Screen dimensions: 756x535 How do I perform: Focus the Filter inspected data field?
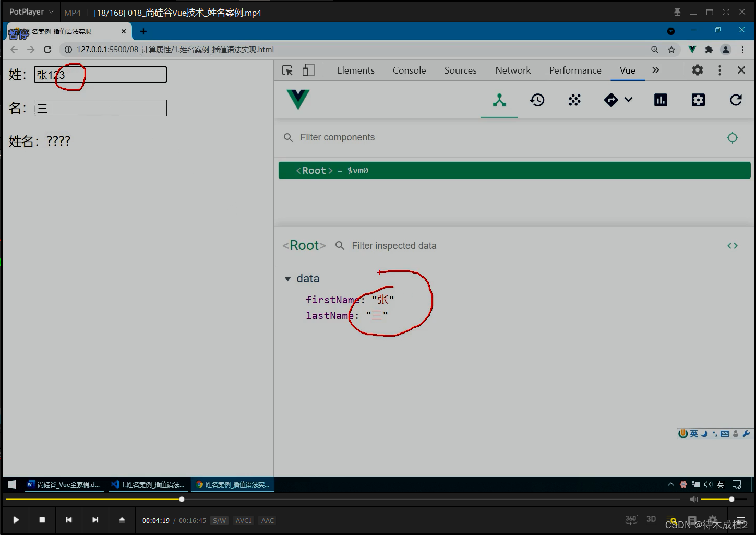coord(527,246)
